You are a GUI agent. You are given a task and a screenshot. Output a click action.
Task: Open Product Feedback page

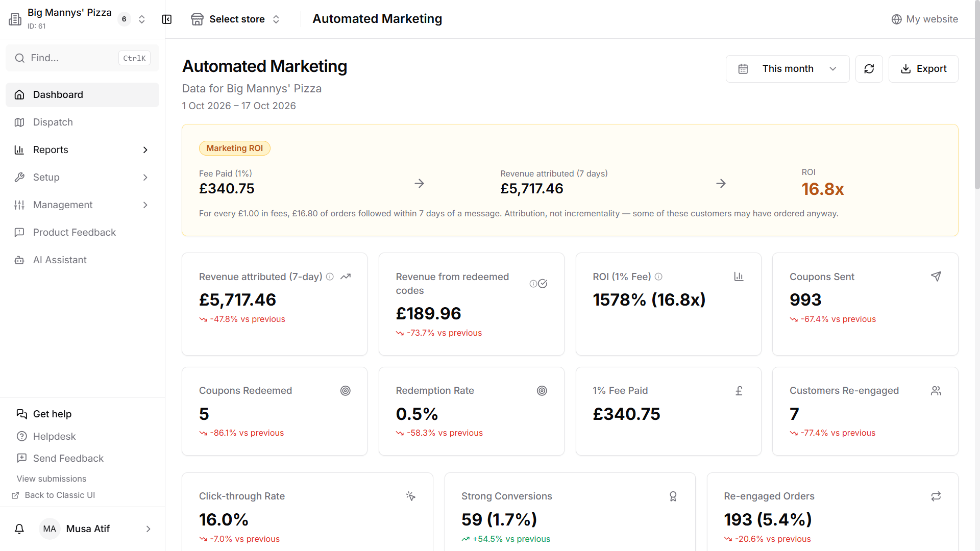coord(82,233)
